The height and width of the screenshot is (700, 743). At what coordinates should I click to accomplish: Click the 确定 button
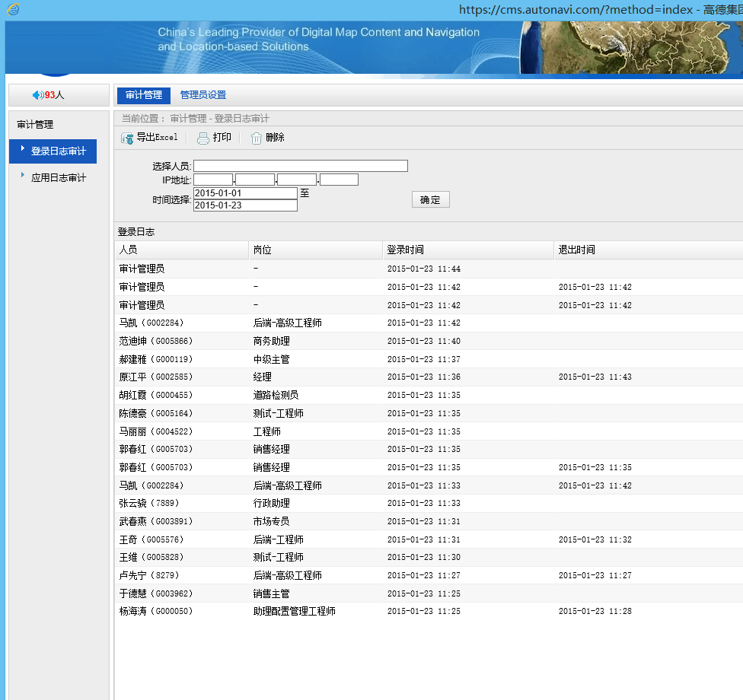point(430,200)
